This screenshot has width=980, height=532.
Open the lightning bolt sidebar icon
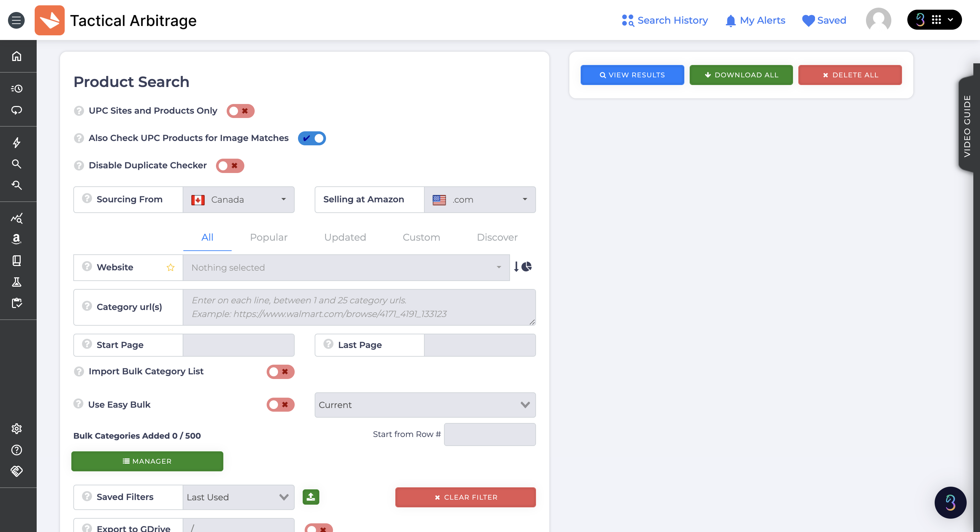click(17, 143)
